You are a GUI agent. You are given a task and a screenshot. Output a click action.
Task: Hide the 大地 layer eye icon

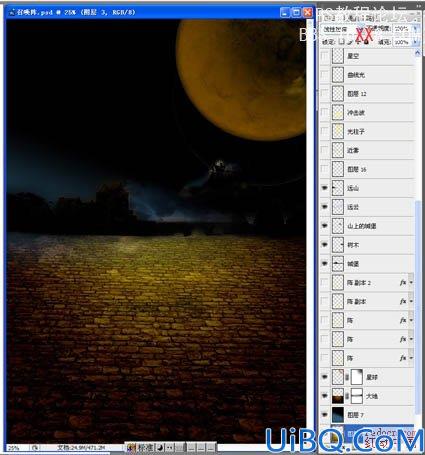click(324, 396)
